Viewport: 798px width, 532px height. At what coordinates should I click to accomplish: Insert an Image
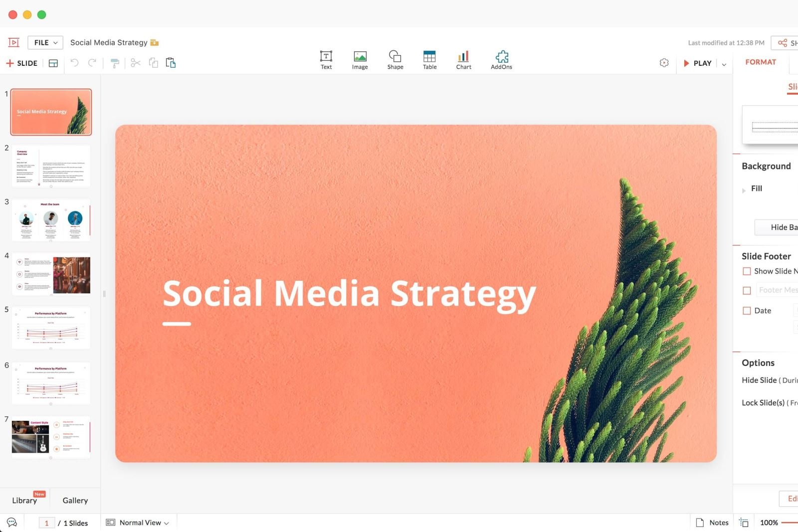(x=360, y=60)
